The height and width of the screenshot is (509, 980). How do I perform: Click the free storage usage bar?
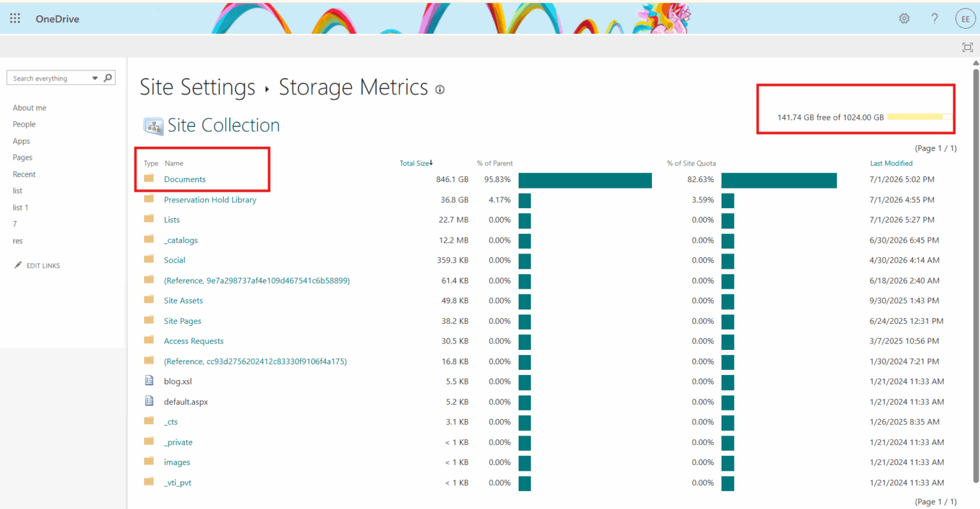(x=919, y=117)
